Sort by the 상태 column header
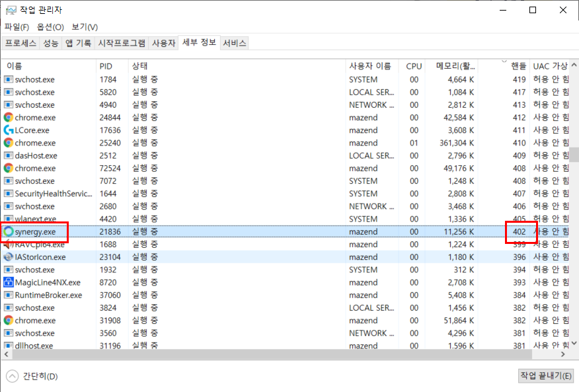Viewport: 579px width, 392px height. point(237,66)
